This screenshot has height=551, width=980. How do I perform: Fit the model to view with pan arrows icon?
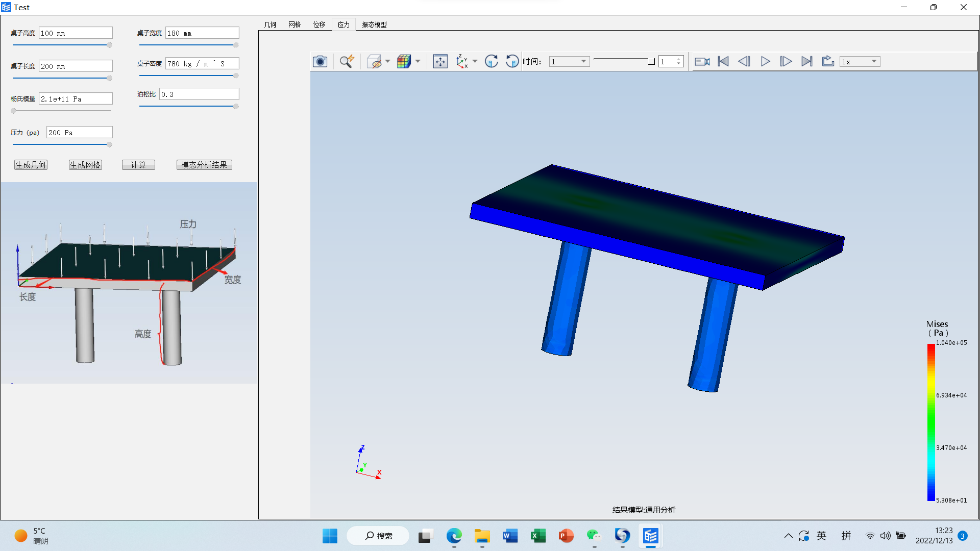pos(440,62)
